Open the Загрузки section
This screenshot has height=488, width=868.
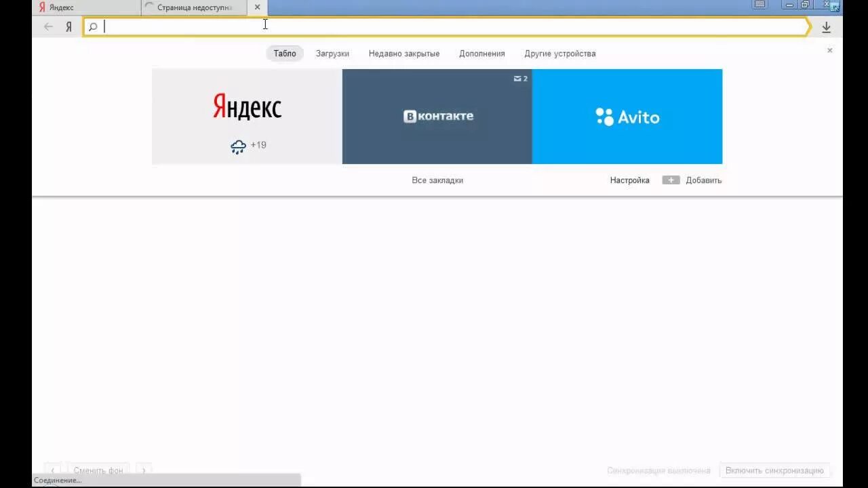point(332,54)
